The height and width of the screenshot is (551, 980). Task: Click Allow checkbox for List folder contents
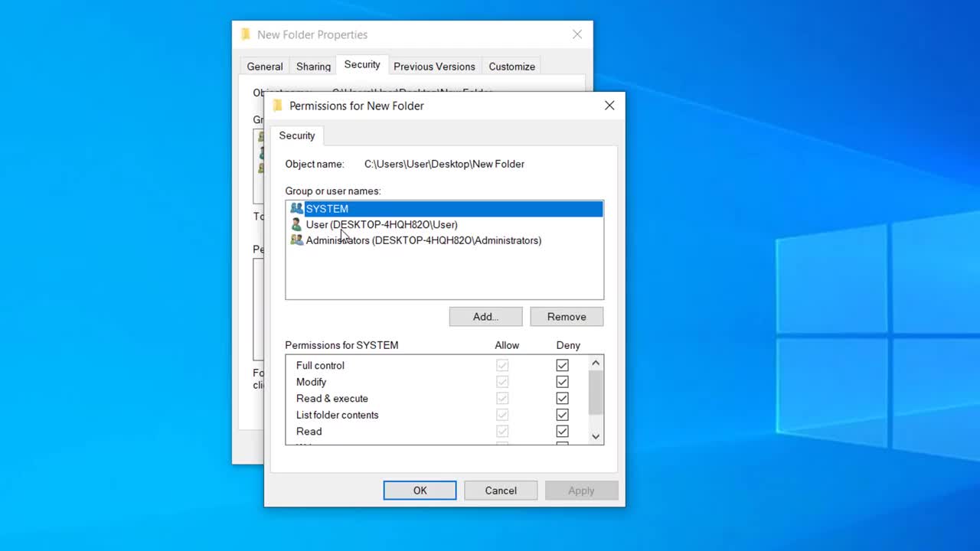[x=502, y=415]
